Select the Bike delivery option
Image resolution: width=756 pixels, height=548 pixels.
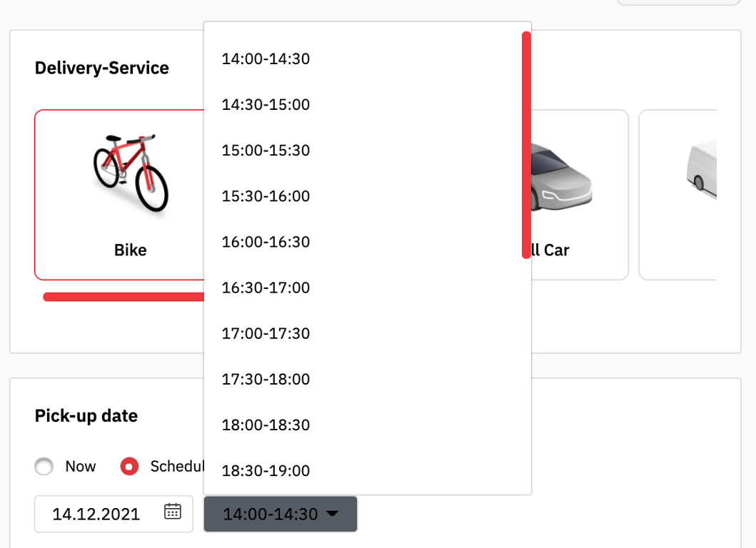tap(119, 195)
